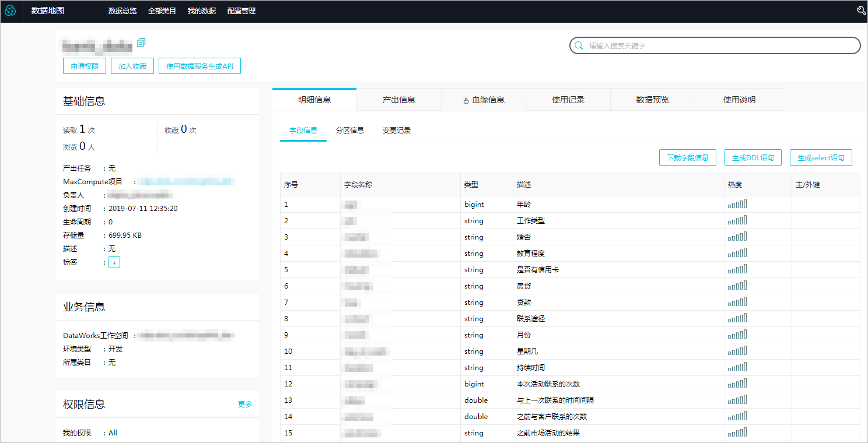Click heat bars icon for 之前市场活动的结果 row
The width and height of the screenshot is (868, 443).
737,433
